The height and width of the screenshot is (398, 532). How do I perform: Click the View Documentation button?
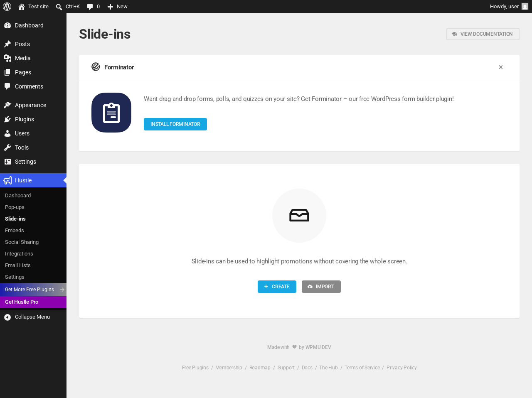pyautogui.click(x=483, y=34)
